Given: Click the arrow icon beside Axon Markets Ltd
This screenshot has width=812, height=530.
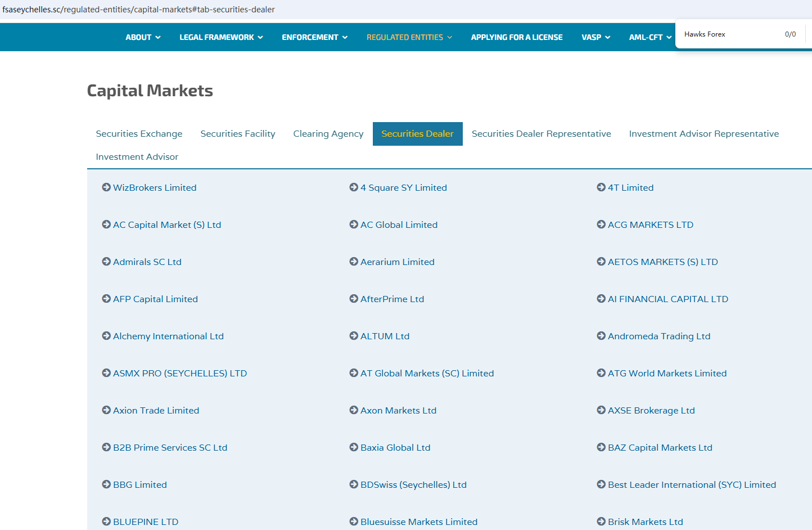Looking at the screenshot, I should coord(354,410).
